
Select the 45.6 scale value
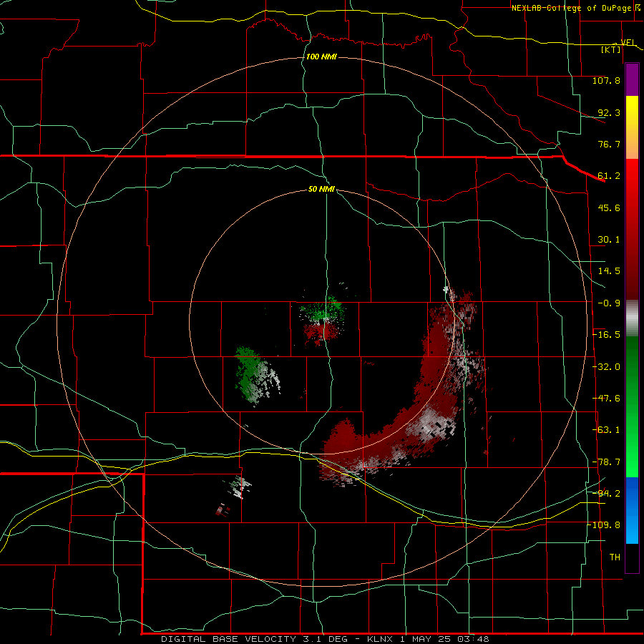609,208
